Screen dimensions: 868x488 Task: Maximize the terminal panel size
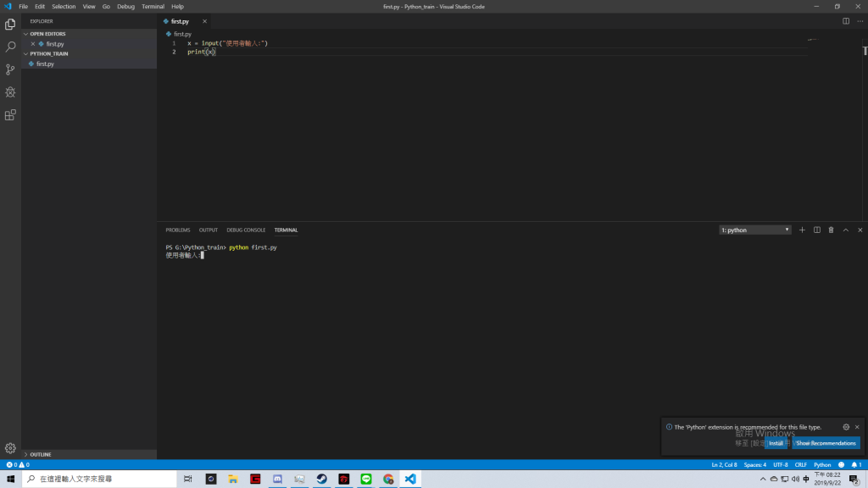click(x=846, y=230)
